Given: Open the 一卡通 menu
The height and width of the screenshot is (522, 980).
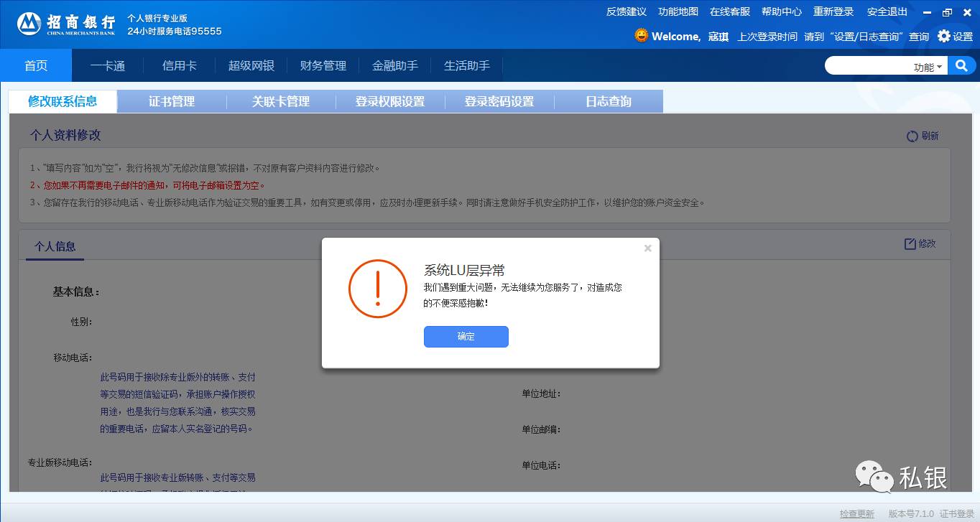Looking at the screenshot, I should pyautogui.click(x=108, y=66).
